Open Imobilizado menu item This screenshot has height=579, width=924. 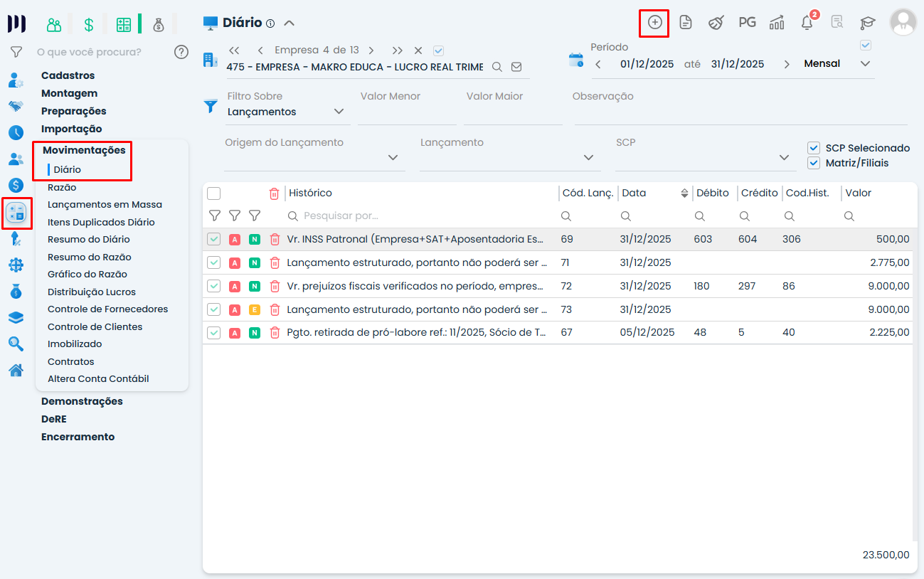(75, 344)
